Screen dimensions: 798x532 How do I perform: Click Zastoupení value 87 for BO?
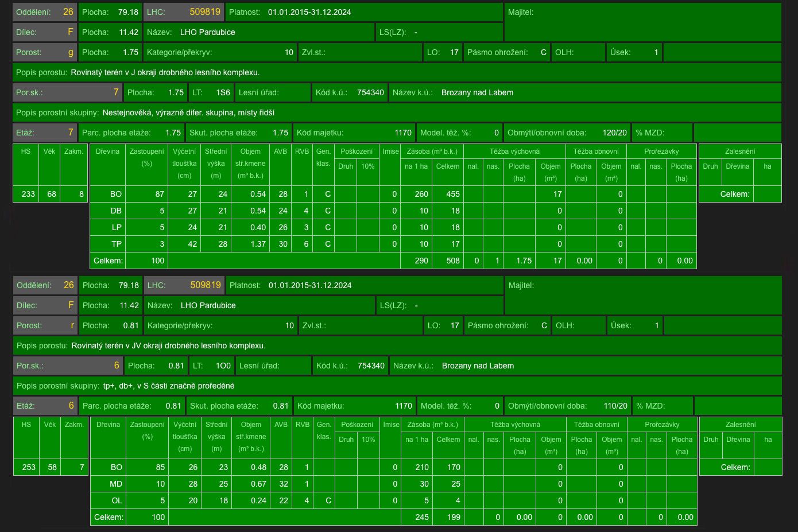pos(160,194)
